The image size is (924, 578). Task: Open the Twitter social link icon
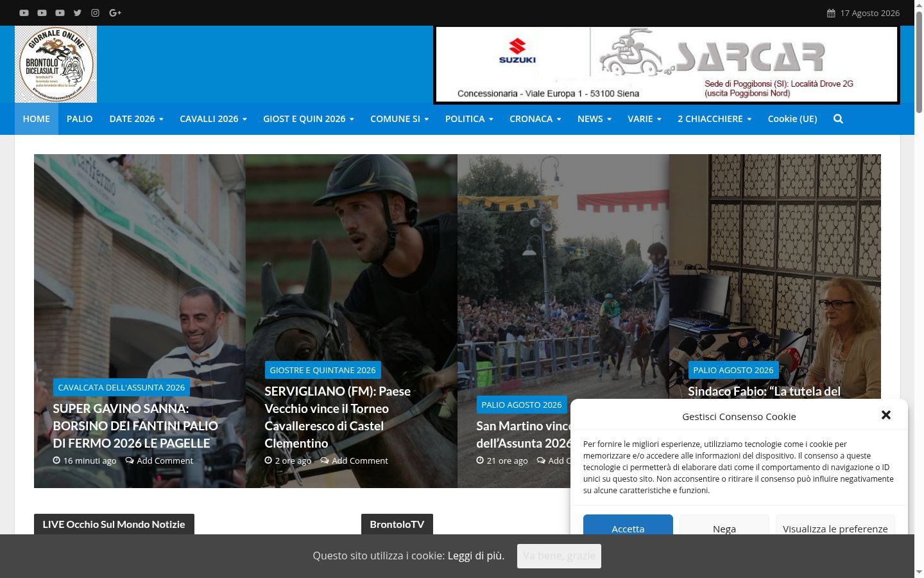[78, 13]
